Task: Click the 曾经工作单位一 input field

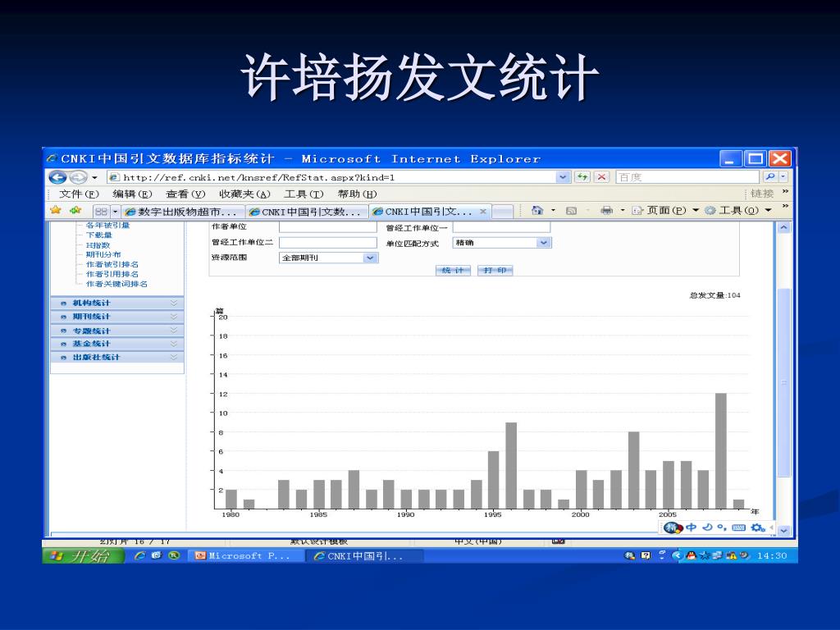Action: click(x=501, y=227)
